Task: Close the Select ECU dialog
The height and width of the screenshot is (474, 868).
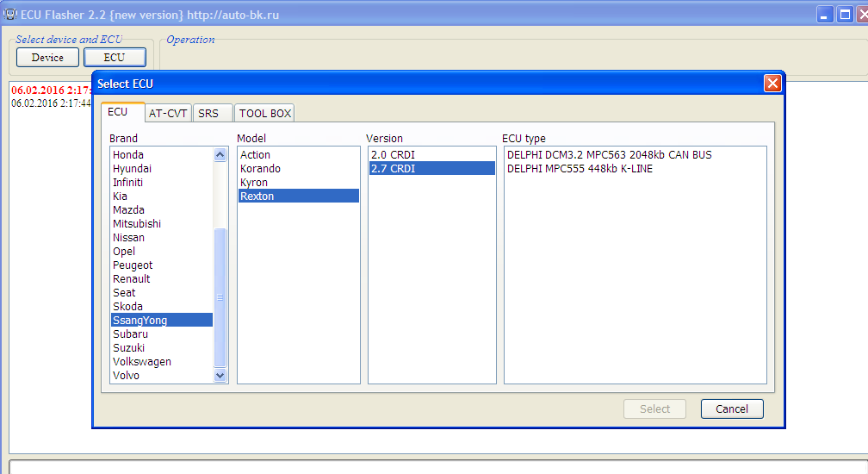Action: 772,83
